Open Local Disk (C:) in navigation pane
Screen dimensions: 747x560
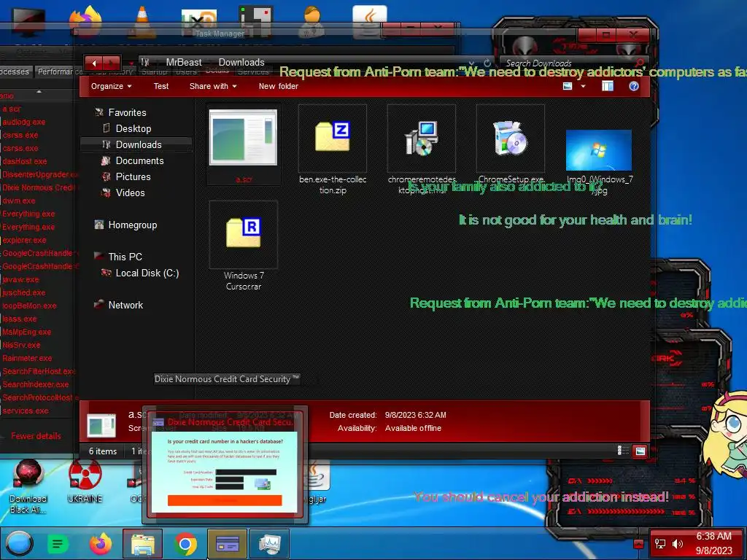pos(147,273)
